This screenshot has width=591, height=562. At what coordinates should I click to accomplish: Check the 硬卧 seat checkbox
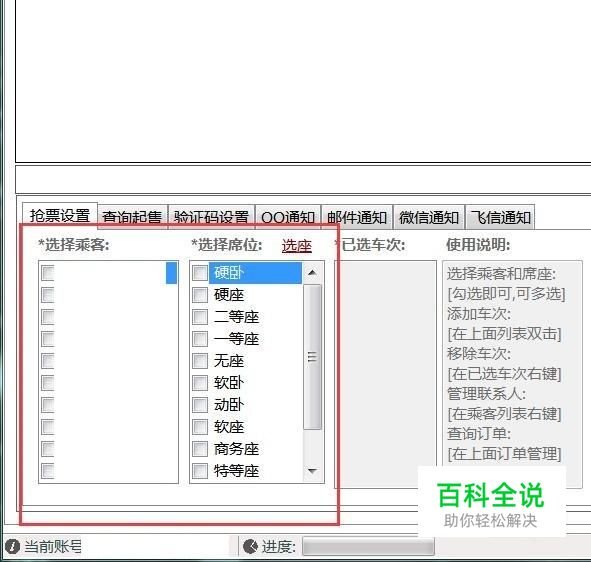pyautogui.click(x=200, y=273)
